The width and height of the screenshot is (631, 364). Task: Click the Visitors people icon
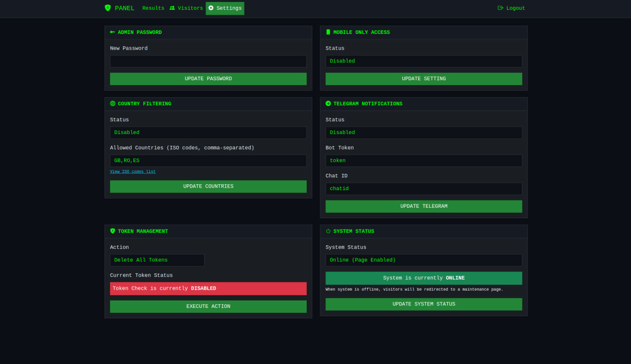click(x=172, y=8)
